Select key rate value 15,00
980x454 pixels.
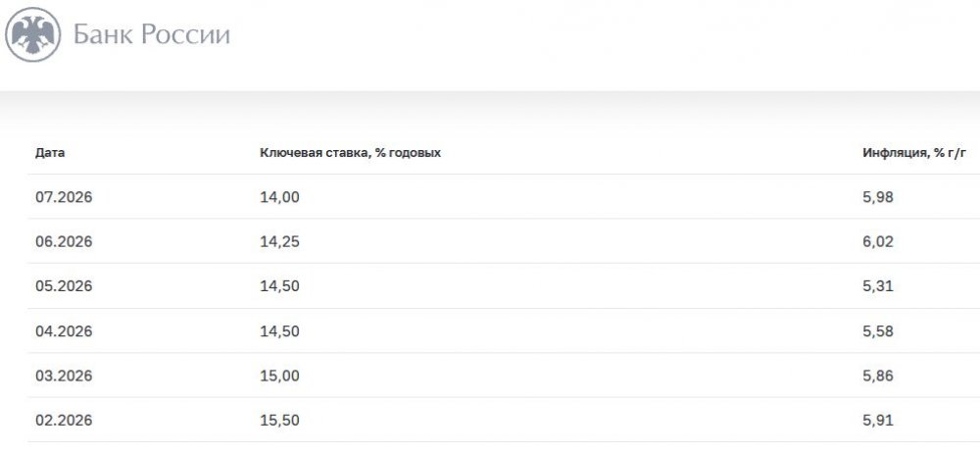[279, 376]
